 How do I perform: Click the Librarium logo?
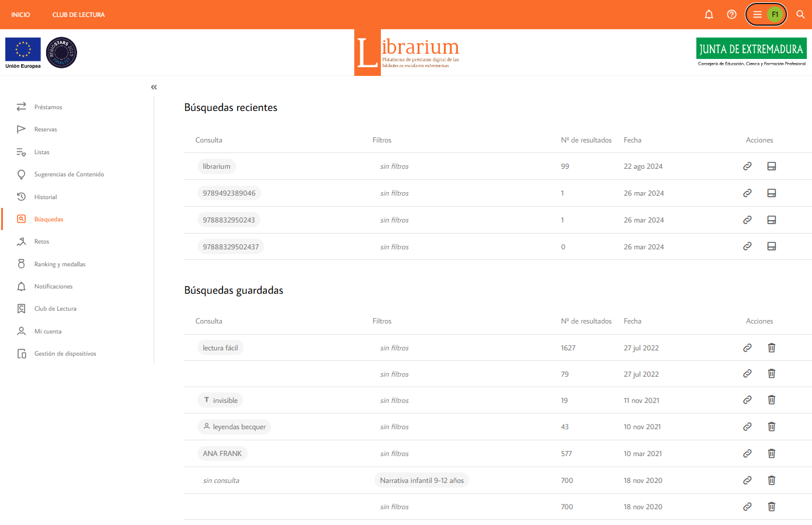(x=407, y=53)
